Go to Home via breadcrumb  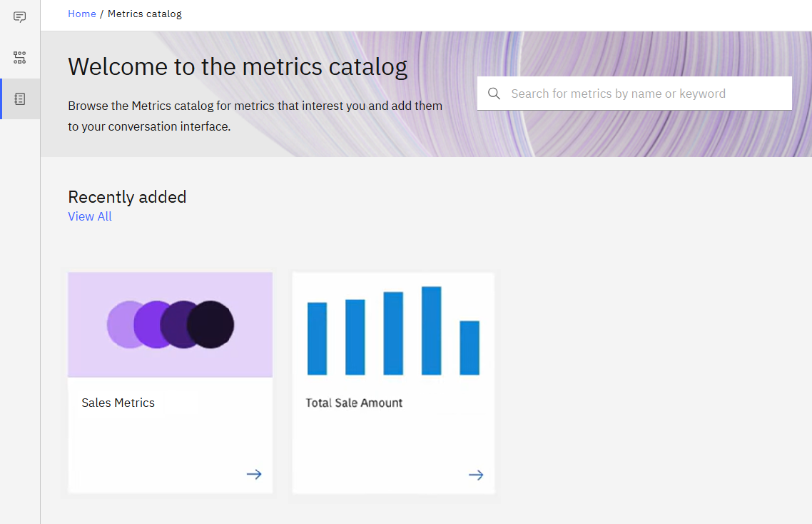tap(82, 14)
